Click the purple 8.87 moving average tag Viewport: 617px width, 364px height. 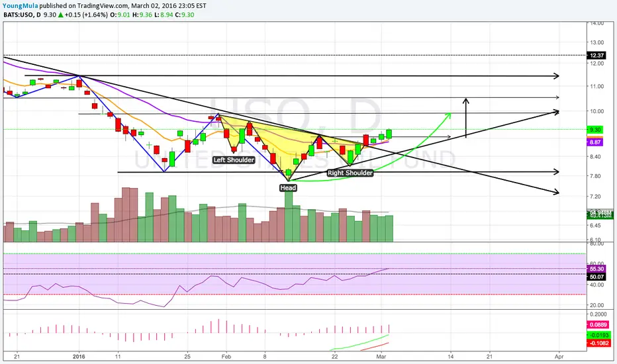click(x=595, y=142)
